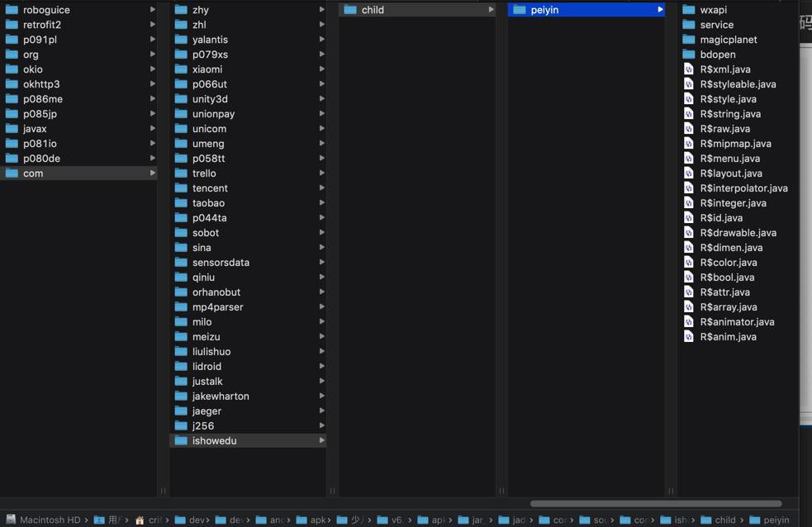The width and height of the screenshot is (812, 527).
Task: Expand the org folder arrow
Action: coord(153,55)
